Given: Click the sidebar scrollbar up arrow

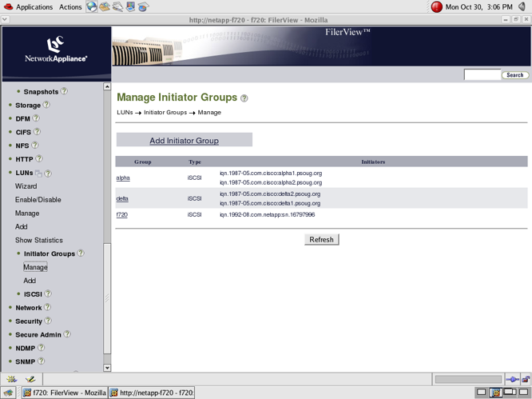Looking at the screenshot, I should (x=107, y=86).
